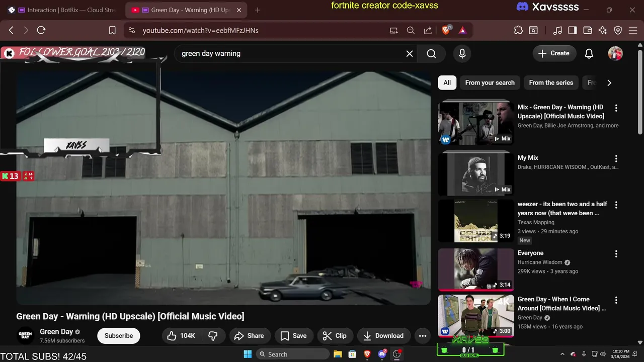Click the tab search icon in the toolbar

pos(533,30)
